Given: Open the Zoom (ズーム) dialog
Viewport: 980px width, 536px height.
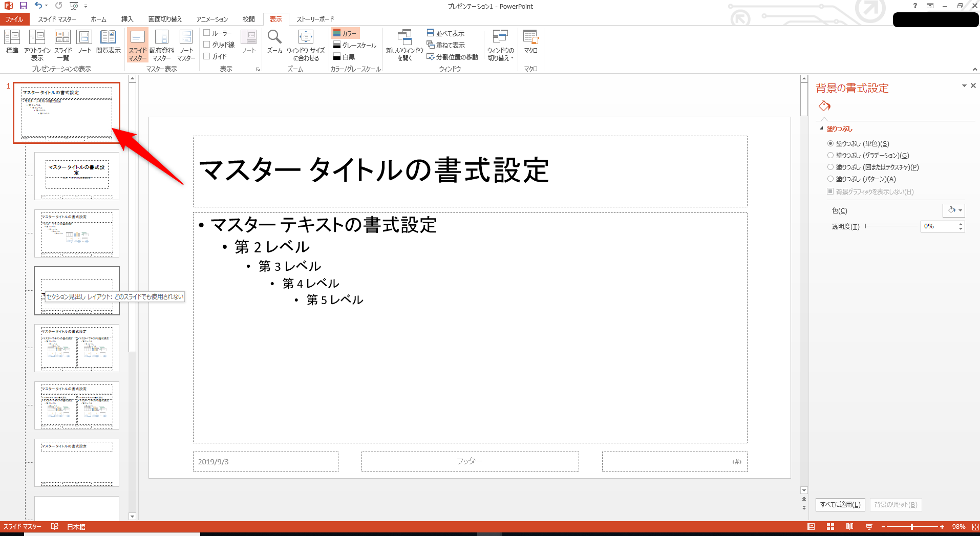Looking at the screenshot, I should pos(274,42).
